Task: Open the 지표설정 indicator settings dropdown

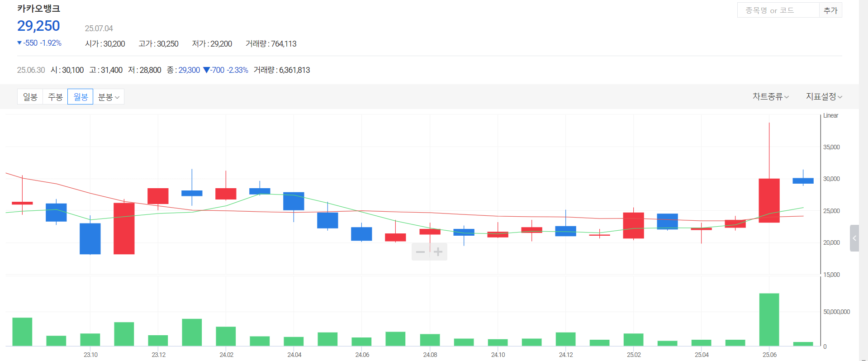Action: point(824,96)
